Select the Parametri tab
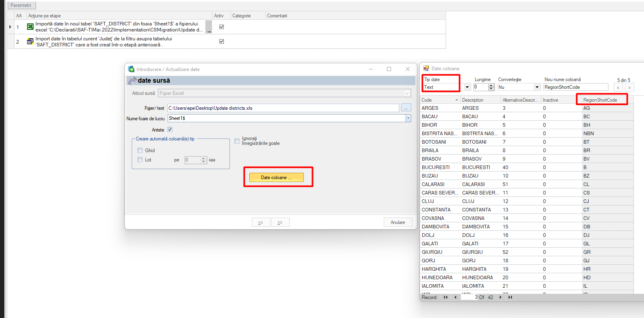Image resolution: width=644 pixels, height=318 pixels. point(21,5)
